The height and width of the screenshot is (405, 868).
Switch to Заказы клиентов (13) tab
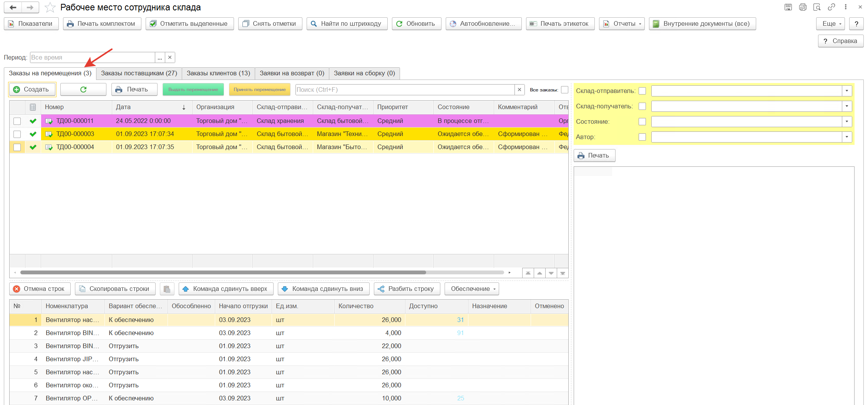click(218, 73)
